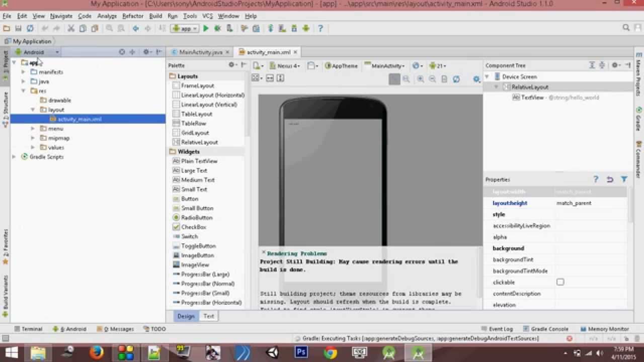The width and height of the screenshot is (644, 362).
Task: Toggle the Properties filter funnel icon
Action: (x=624, y=179)
